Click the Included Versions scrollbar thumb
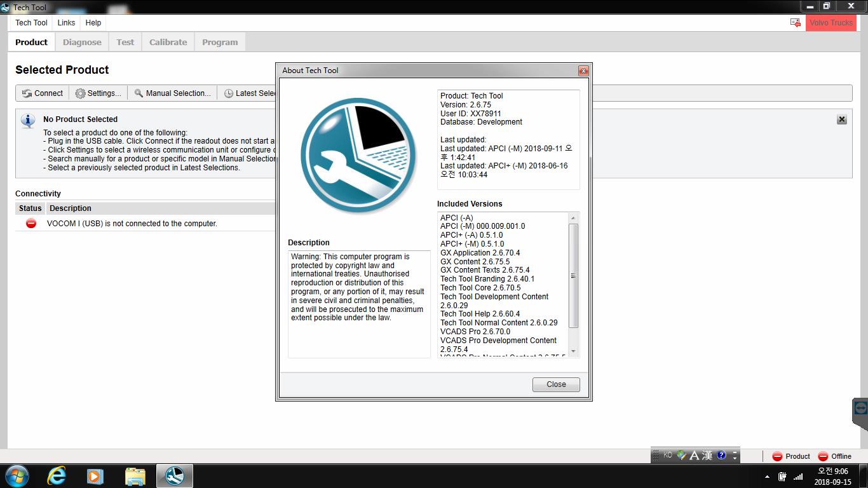 (x=573, y=276)
